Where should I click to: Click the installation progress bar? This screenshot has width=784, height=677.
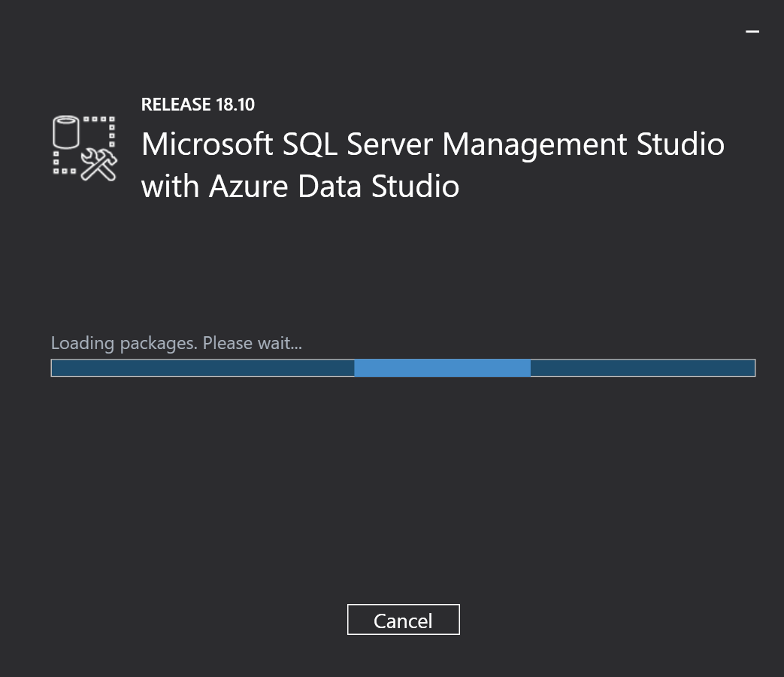(403, 368)
